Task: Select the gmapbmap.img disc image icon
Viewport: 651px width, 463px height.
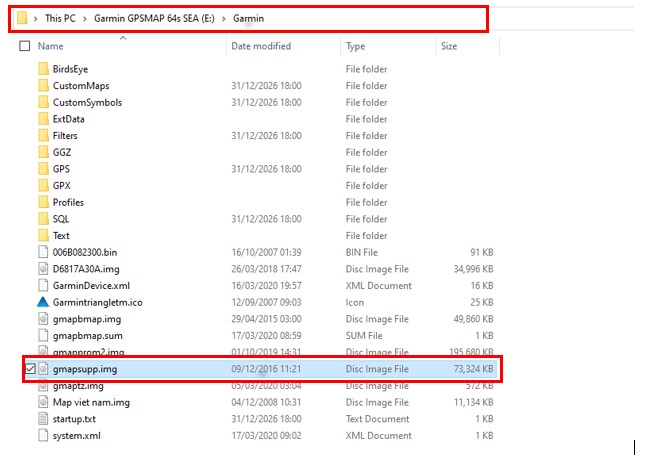Action: [43, 319]
